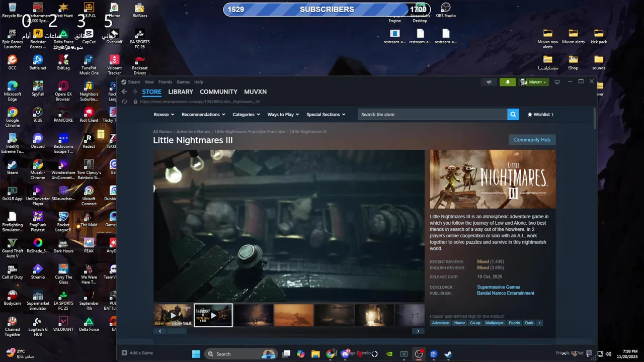Focus the Search the store field
644x362 pixels.
433,114
